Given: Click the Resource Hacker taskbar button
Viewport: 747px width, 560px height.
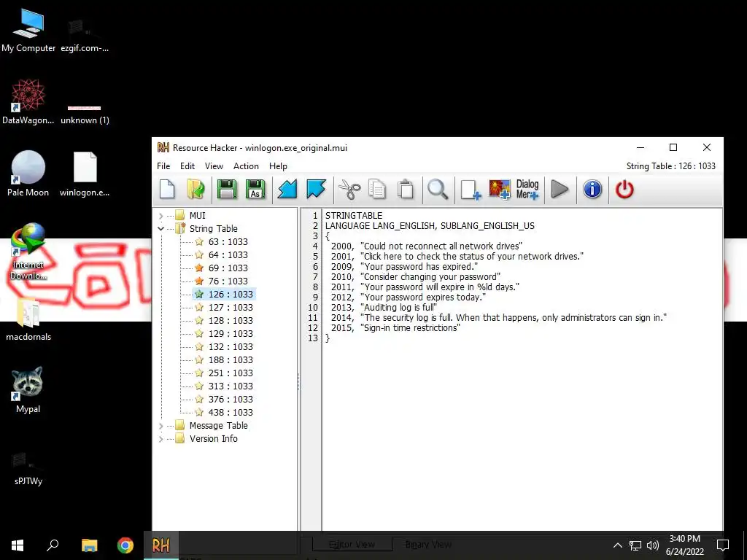Looking at the screenshot, I should tap(161, 545).
